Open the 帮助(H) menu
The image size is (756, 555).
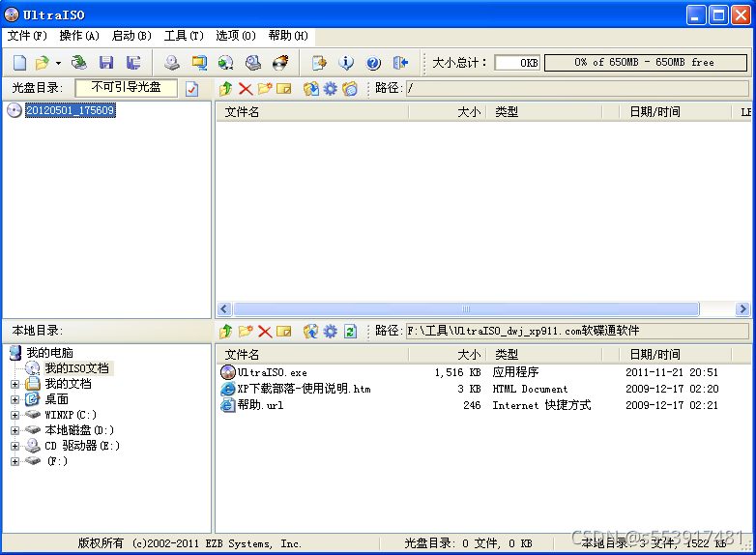[288, 36]
